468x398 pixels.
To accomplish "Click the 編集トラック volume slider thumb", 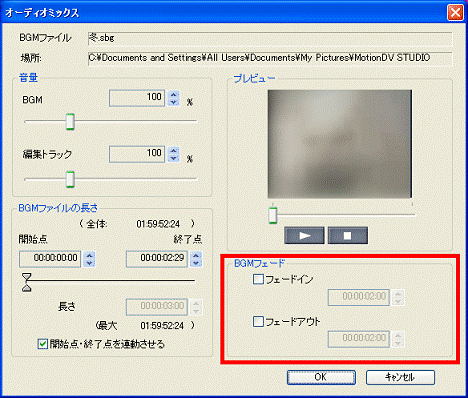I will [x=70, y=179].
